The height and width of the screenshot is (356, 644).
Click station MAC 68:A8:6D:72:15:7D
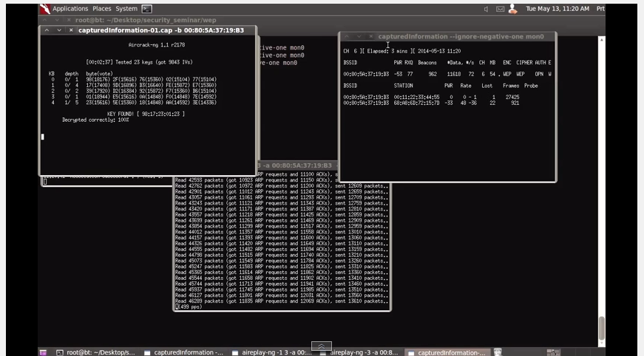(x=416, y=103)
